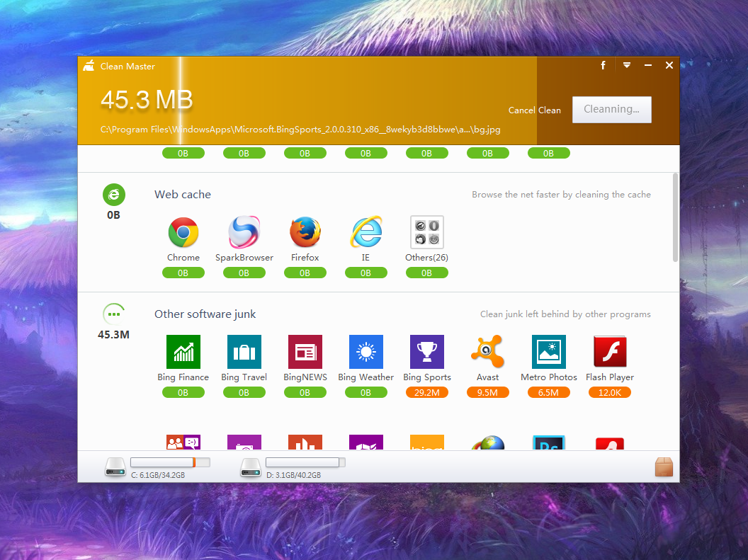Open the Firefox cache item

pos(305,232)
